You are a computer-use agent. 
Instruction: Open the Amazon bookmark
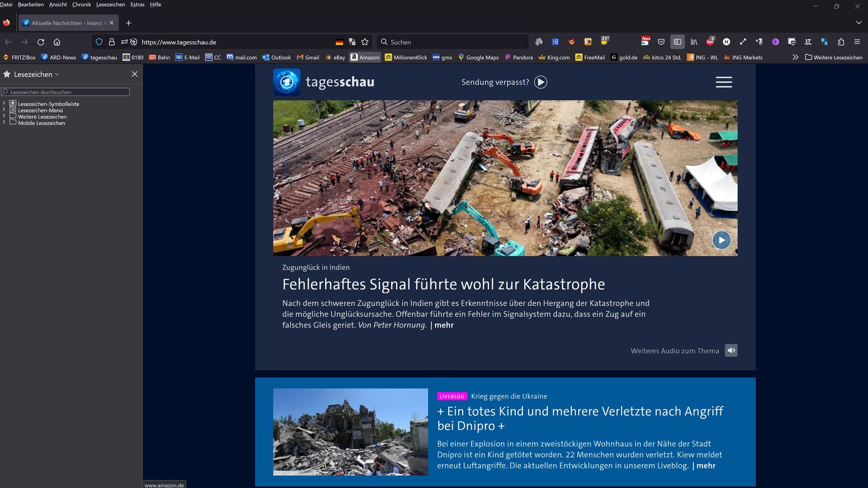pos(365,57)
